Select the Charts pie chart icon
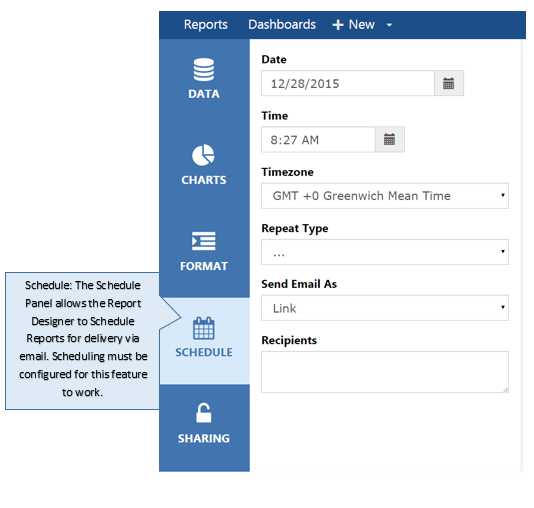The width and height of the screenshot is (534, 508). pyautogui.click(x=203, y=155)
